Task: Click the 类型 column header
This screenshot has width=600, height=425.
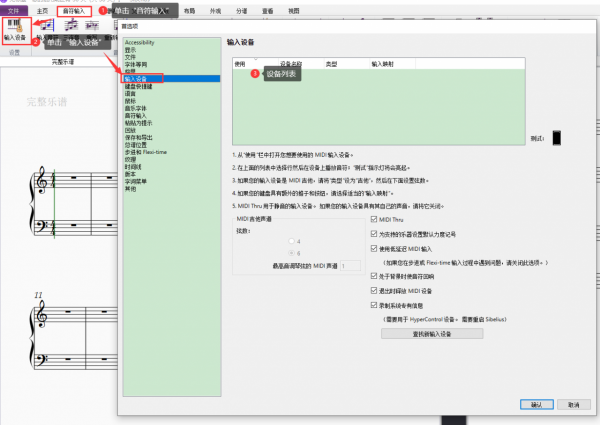Action: point(347,64)
